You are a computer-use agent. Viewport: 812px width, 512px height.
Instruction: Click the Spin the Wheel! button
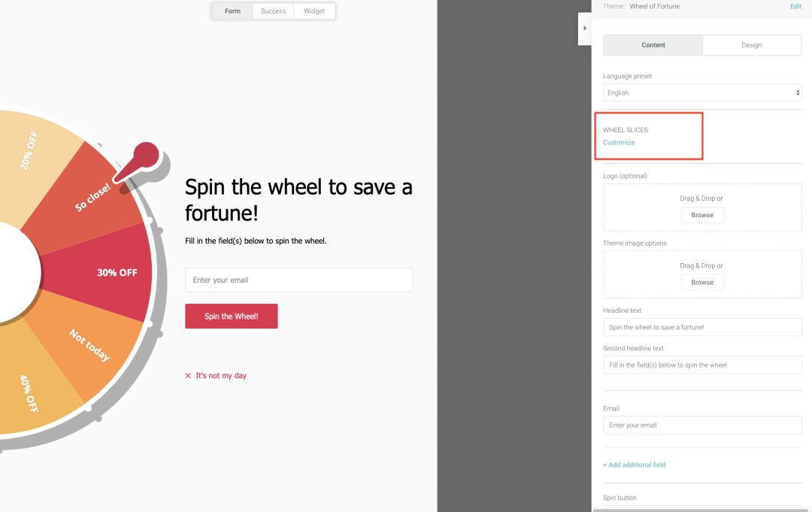(232, 317)
